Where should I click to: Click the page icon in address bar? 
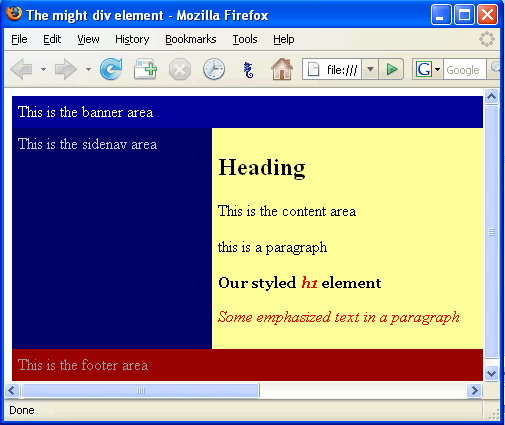(313, 69)
